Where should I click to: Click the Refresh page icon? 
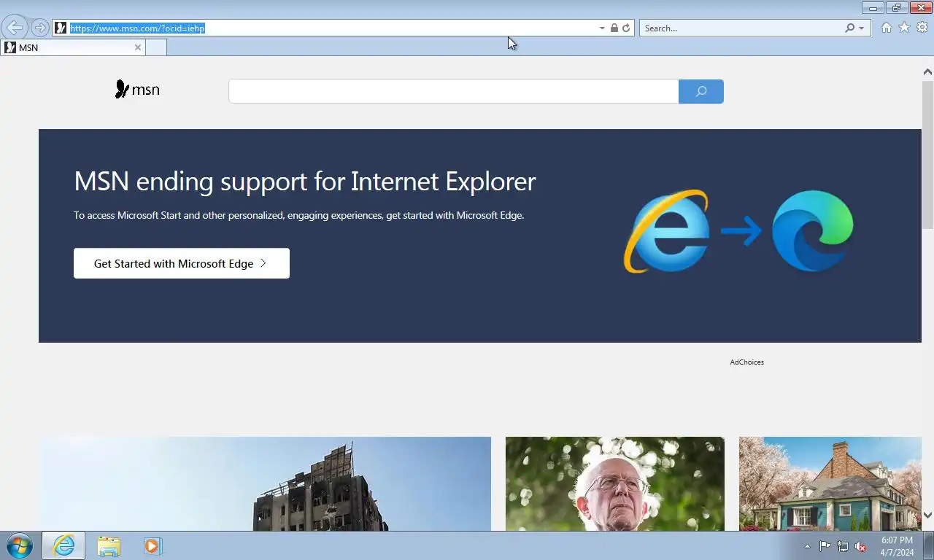point(626,28)
